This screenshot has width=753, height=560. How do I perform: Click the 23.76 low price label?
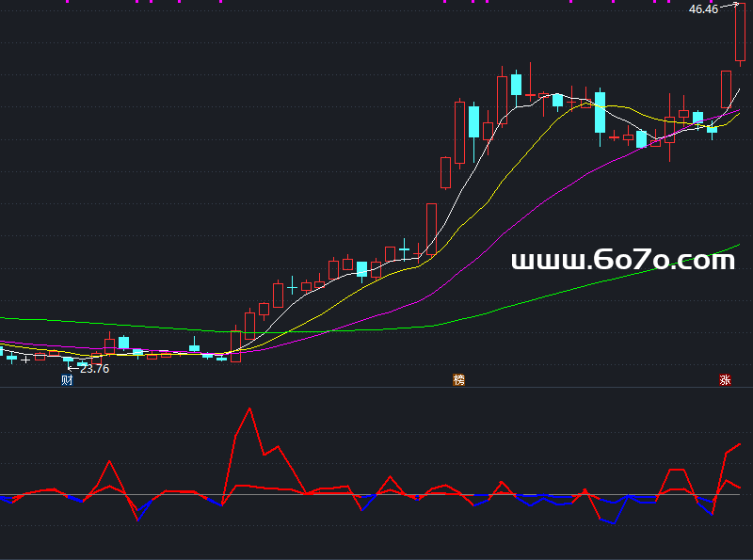coord(94,369)
